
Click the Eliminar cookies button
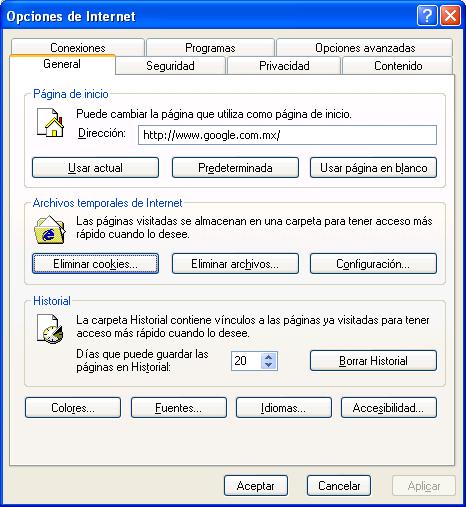[95, 264]
